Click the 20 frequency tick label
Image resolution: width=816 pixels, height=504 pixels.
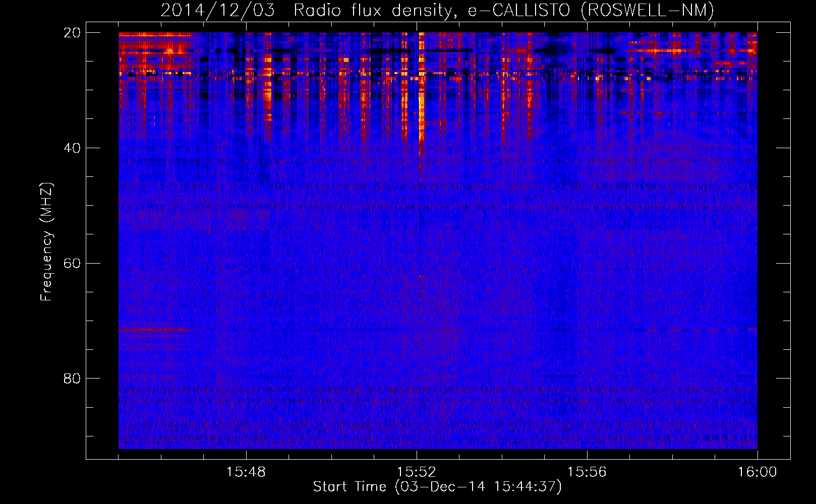72,33
